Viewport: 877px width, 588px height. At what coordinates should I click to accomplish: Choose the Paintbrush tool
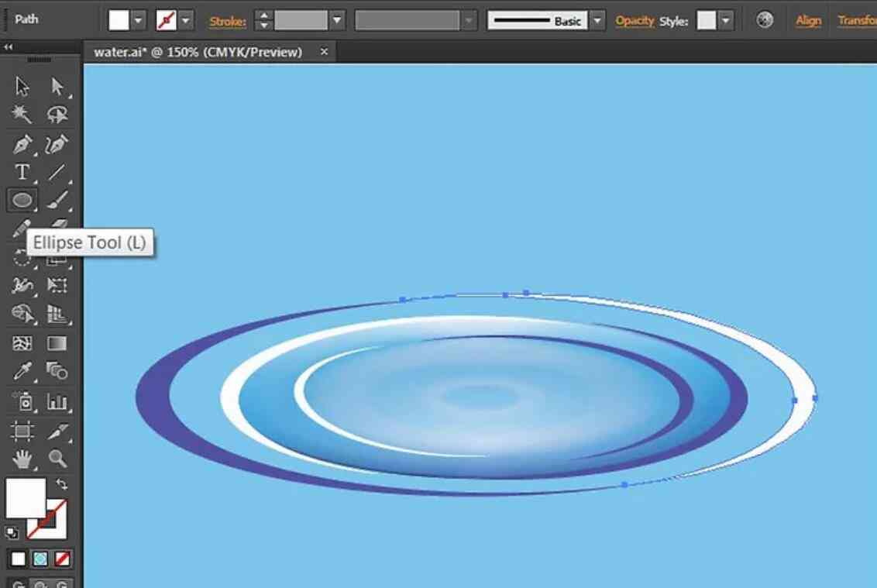[x=57, y=200]
